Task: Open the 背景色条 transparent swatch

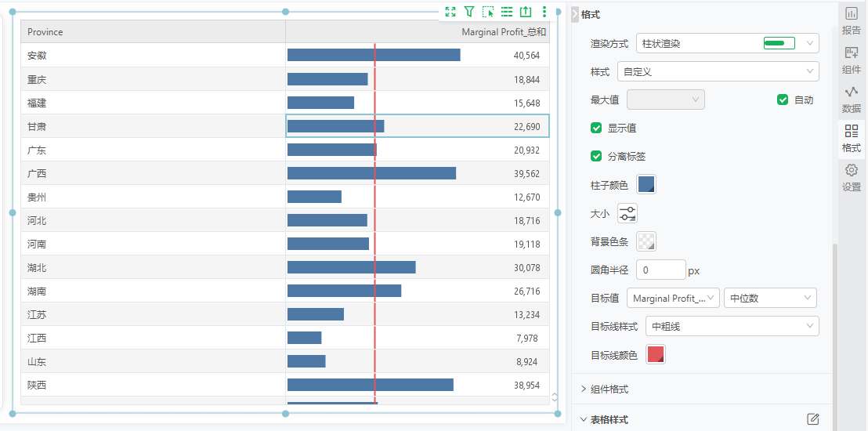Action: (x=646, y=241)
